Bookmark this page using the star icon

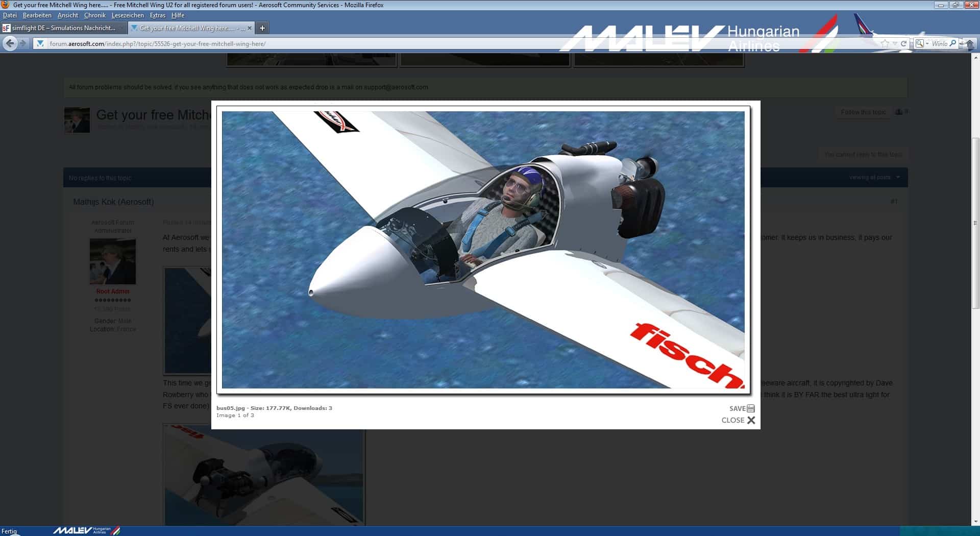click(885, 44)
